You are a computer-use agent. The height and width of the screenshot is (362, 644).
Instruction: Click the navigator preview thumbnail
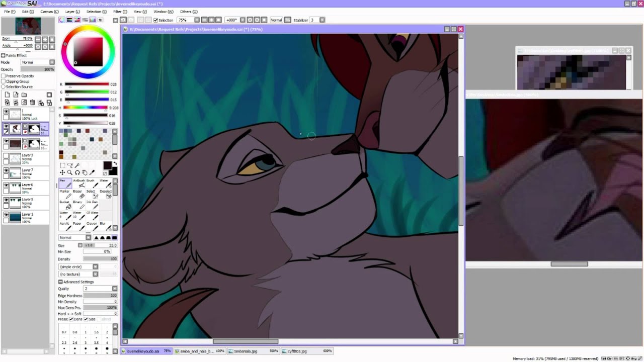pyautogui.click(x=28, y=26)
